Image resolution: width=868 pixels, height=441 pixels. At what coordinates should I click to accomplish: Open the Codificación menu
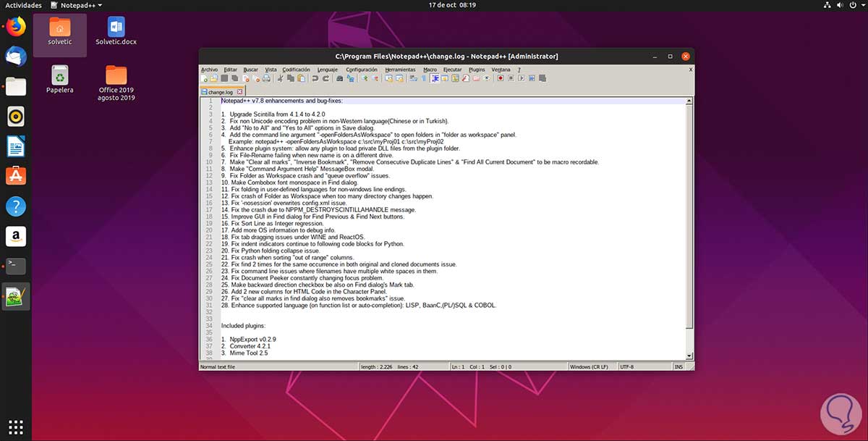click(296, 70)
